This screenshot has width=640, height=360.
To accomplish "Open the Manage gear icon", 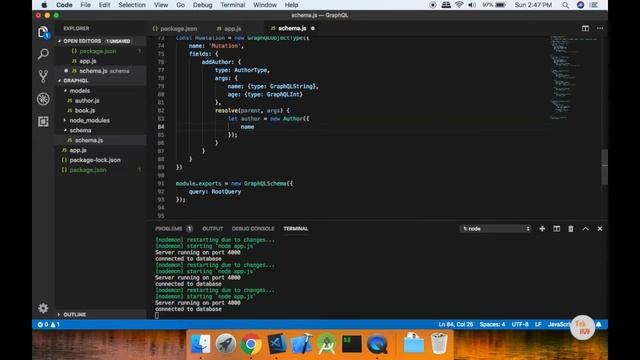I will [43, 308].
